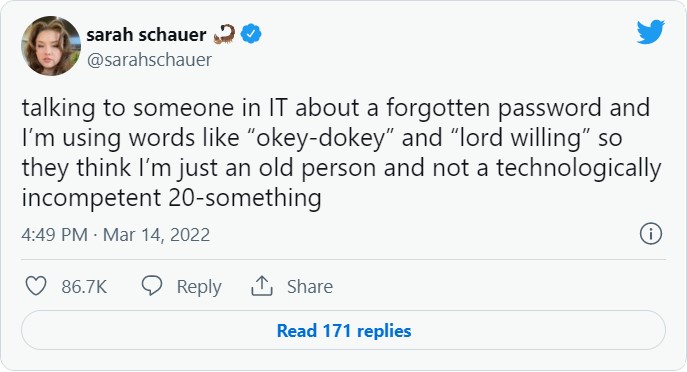The height and width of the screenshot is (372, 687).
Task: Click the word "technologically" in the tweet
Action: [x=578, y=168]
